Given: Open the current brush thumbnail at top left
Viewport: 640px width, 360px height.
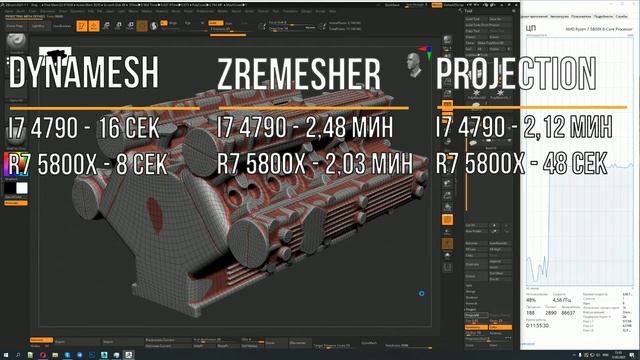Looking at the screenshot, I should [x=16, y=41].
